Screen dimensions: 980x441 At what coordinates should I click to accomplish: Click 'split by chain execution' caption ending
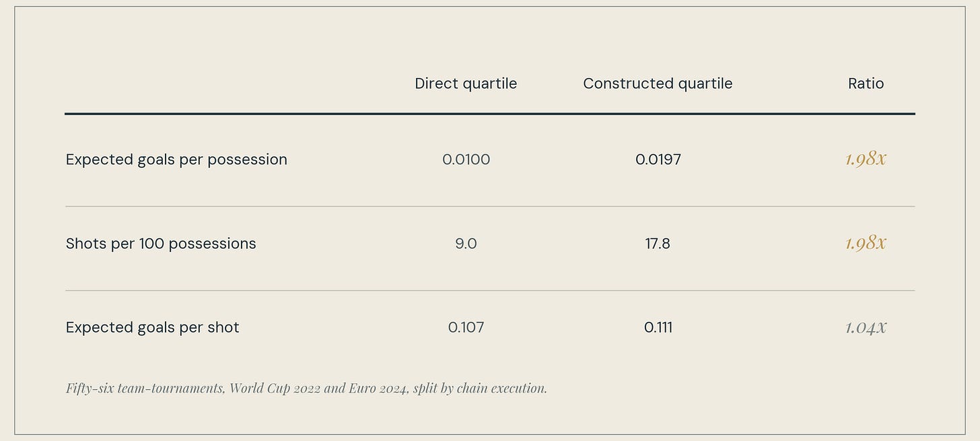pos(480,388)
